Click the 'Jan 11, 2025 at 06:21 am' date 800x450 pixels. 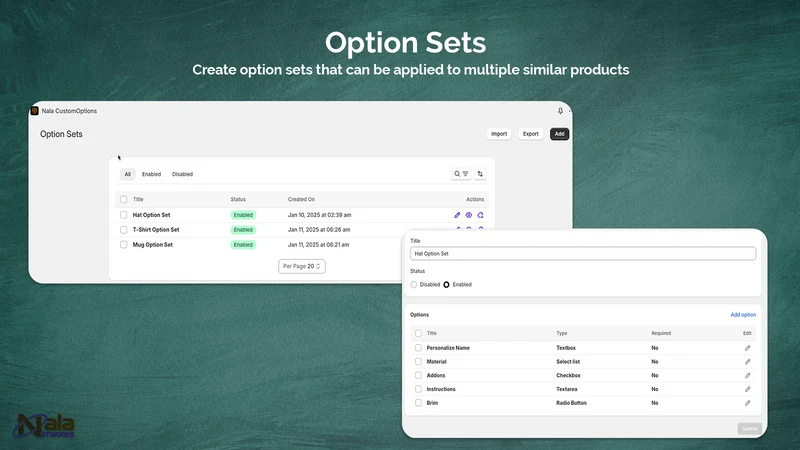[x=318, y=245]
